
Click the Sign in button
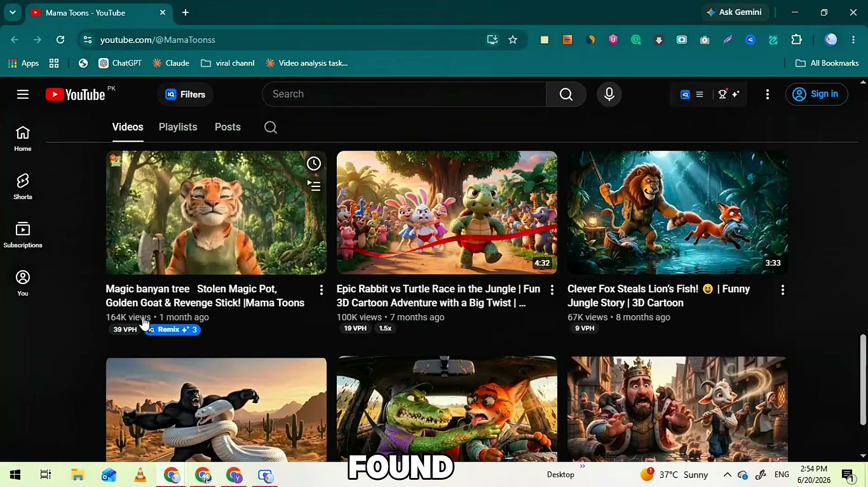[x=816, y=94]
